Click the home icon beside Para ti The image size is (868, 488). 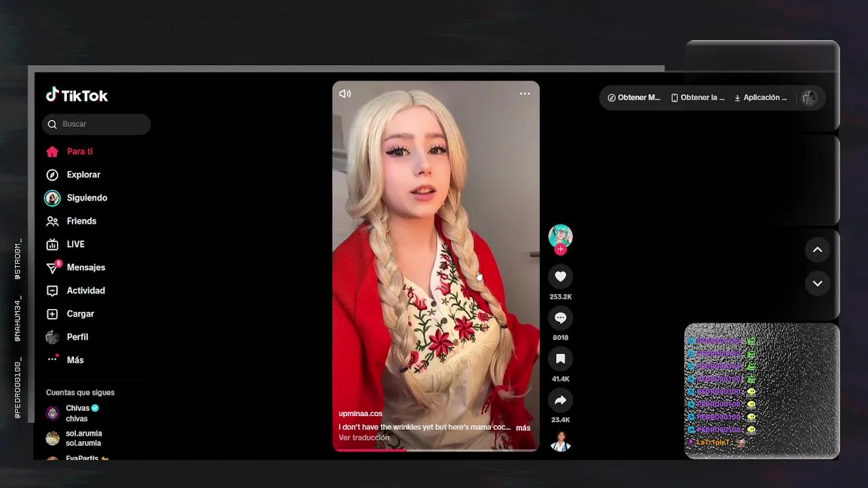(x=52, y=152)
